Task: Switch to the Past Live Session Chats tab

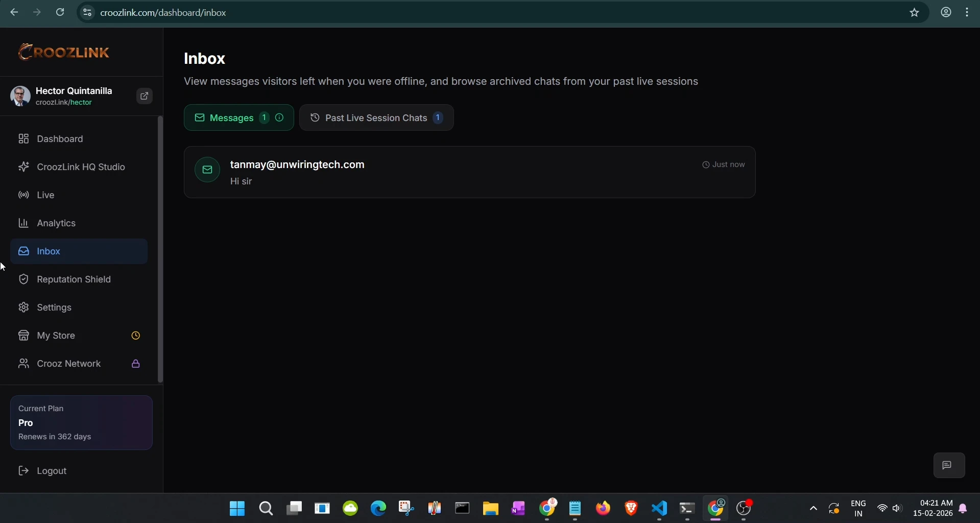Action: coord(376,117)
